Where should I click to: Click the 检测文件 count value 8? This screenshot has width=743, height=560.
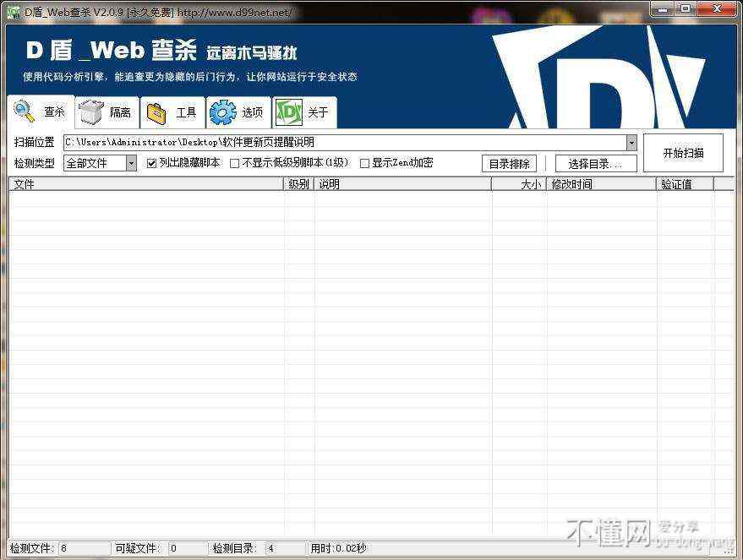coord(64,549)
